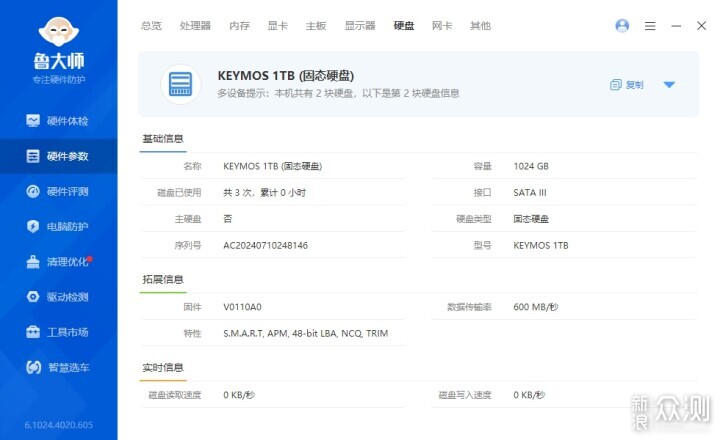
Task: Click disk usage value 共 3 次
Action: click(264, 192)
